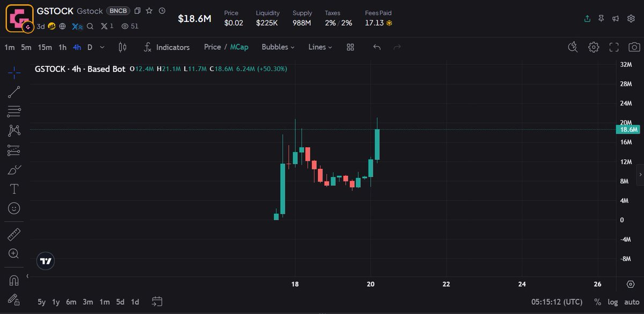Viewport: 644px width, 314px height.
Task: Copy the GSTOCK contract address
Action: click(x=138, y=11)
